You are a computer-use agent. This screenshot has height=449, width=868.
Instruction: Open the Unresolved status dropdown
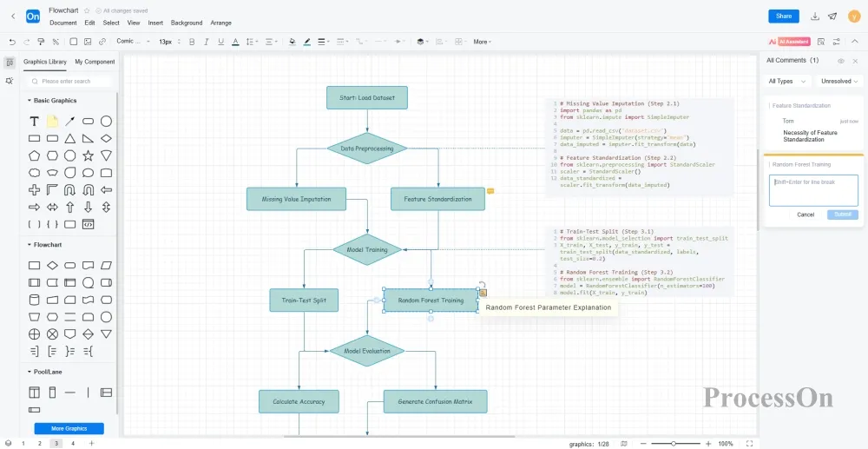coord(840,81)
